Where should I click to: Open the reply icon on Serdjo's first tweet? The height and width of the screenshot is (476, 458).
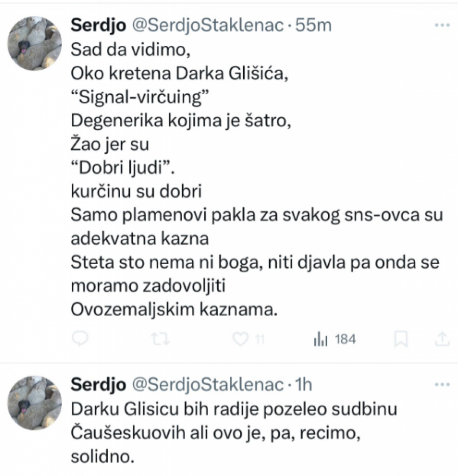(x=81, y=338)
